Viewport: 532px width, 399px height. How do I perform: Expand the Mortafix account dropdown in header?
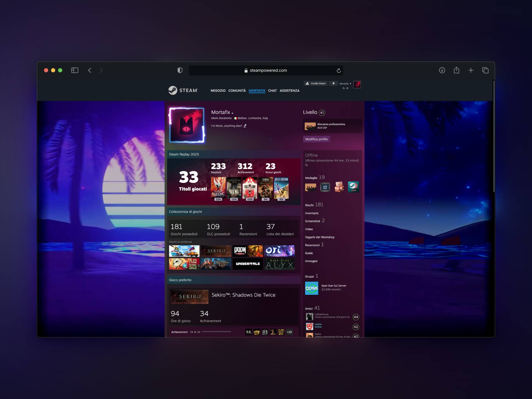point(345,84)
